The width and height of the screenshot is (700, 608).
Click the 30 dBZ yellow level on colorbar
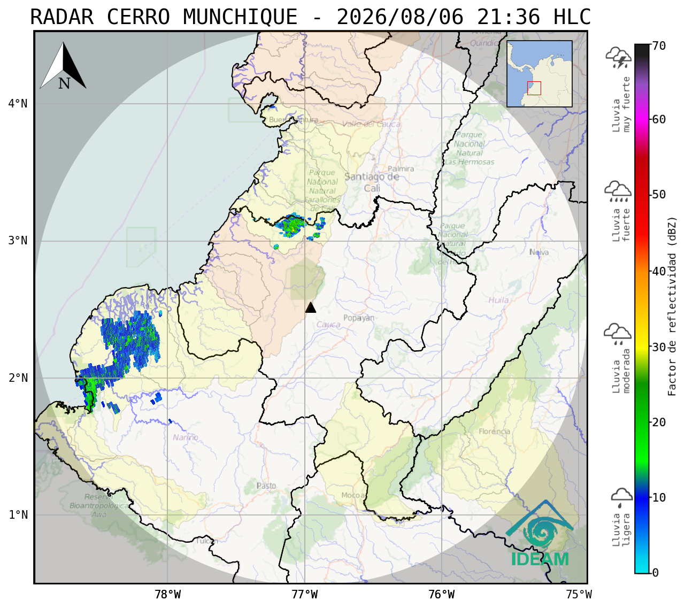point(642,347)
